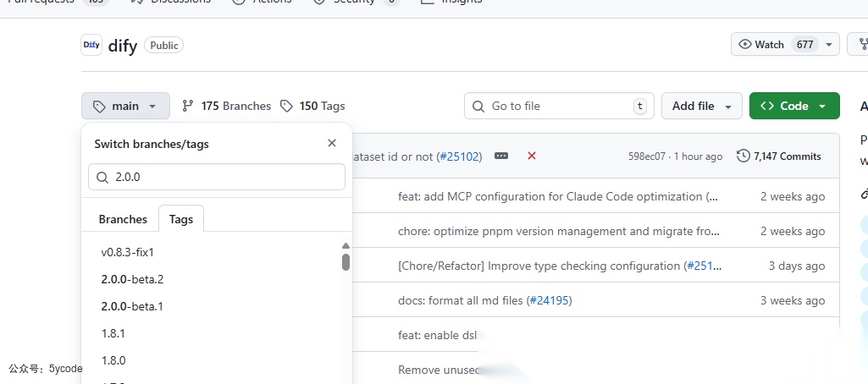868x384 pixels.
Task: Select tag 2.0.0-beta.2
Action: click(132, 279)
